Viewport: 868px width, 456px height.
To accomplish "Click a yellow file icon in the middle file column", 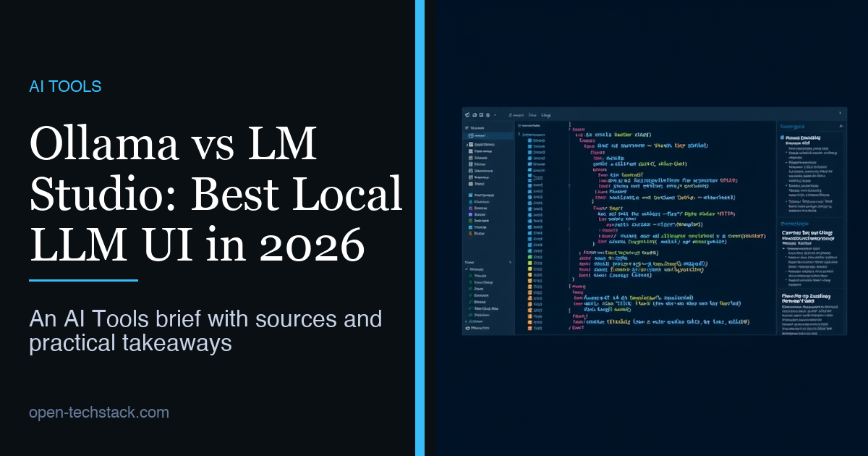I will (x=529, y=263).
